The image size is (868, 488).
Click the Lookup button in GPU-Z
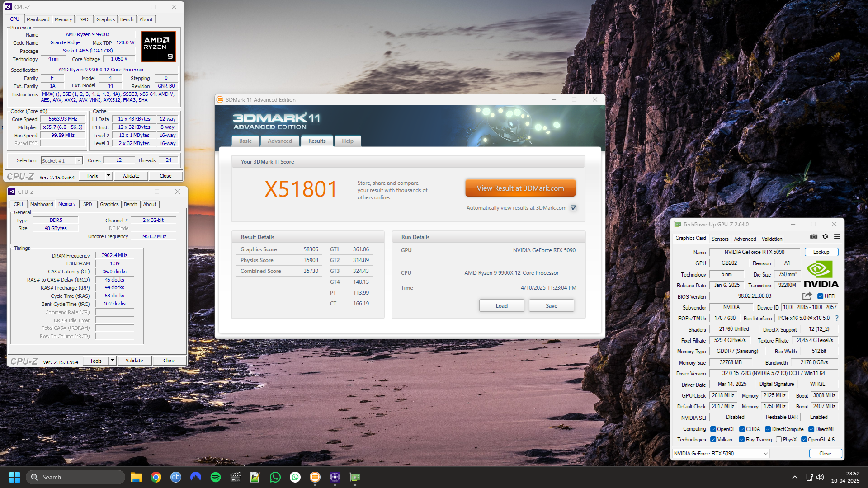(x=821, y=252)
